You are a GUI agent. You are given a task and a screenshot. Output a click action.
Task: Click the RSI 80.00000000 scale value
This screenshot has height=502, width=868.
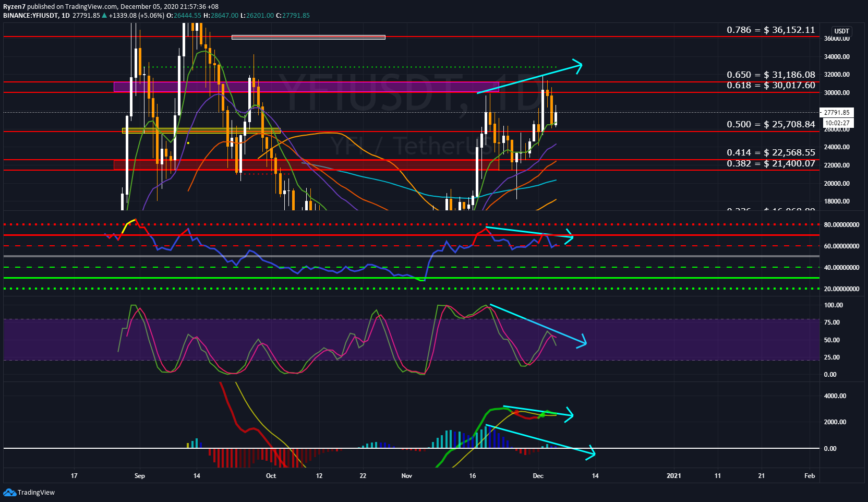pos(841,224)
